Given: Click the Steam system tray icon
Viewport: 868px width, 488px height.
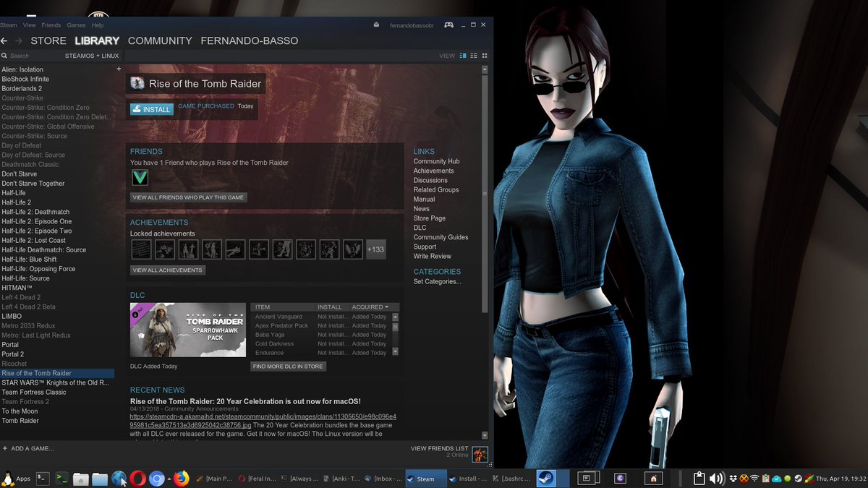Looking at the screenshot, I should 798,478.
